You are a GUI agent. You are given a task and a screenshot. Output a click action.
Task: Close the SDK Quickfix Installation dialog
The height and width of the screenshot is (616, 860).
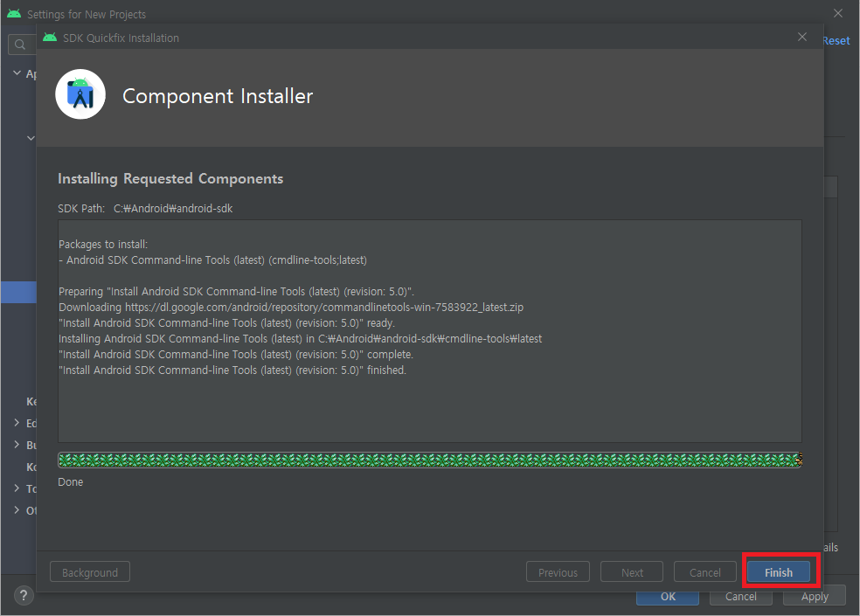[801, 37]
